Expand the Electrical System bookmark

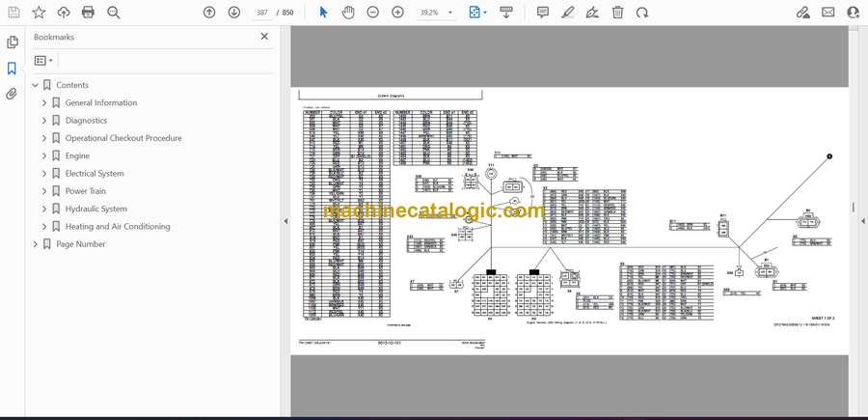click(x=44, y=174)
